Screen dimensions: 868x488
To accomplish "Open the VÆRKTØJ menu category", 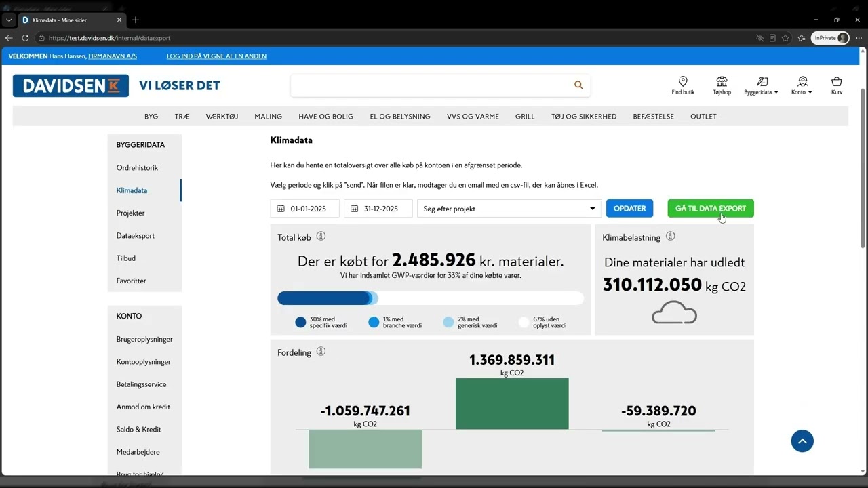I will [x=222, y=117].
